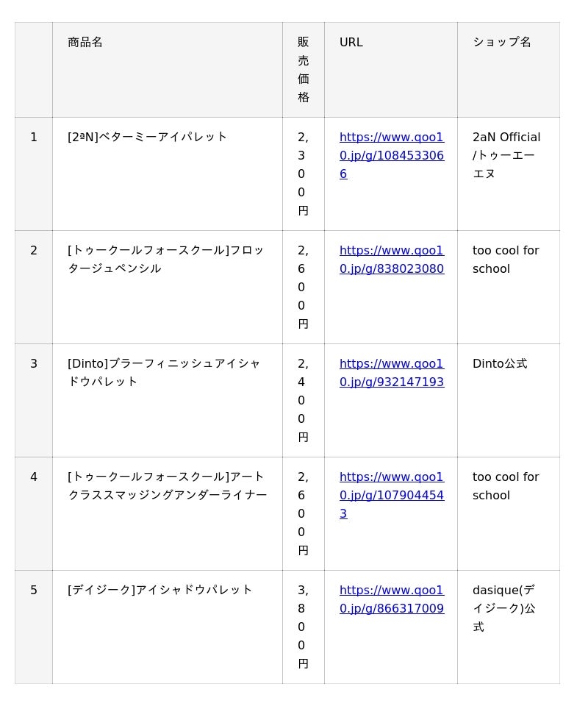Select the ショップ名 column header
The height and width of the screenshot is (706, 588).
click(502, 43)
